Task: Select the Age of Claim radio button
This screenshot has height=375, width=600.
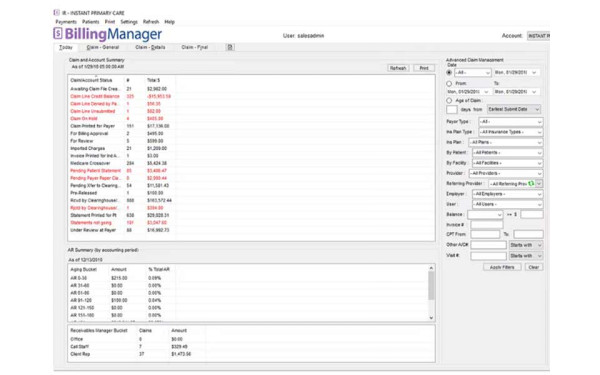Action: [x=449, y=100]
